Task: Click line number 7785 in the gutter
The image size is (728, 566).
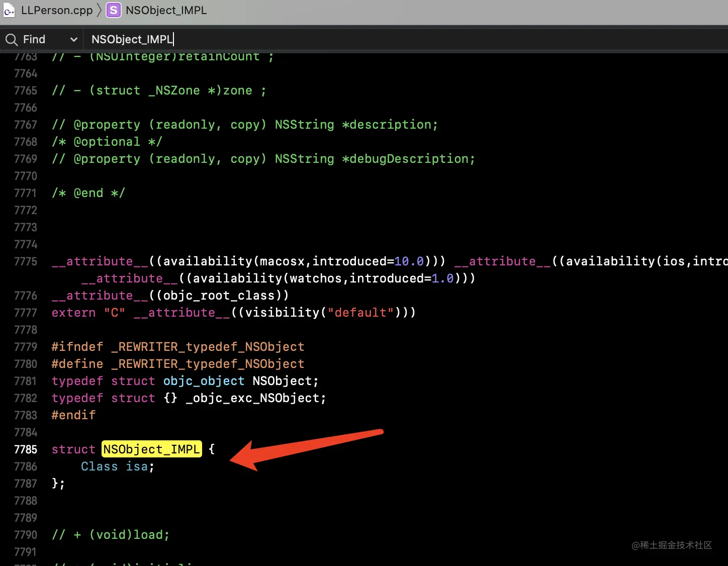Action: (26, 449)
